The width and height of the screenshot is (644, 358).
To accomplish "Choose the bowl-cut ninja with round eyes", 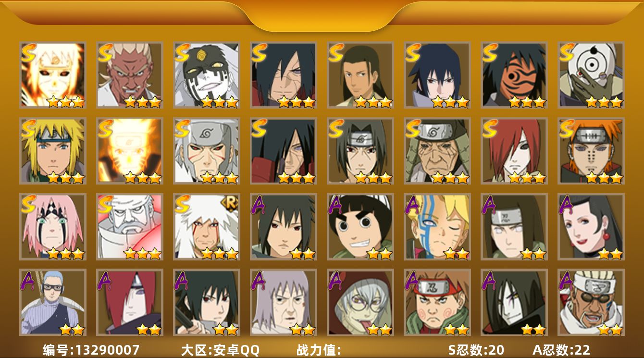I will pos(360,227).
